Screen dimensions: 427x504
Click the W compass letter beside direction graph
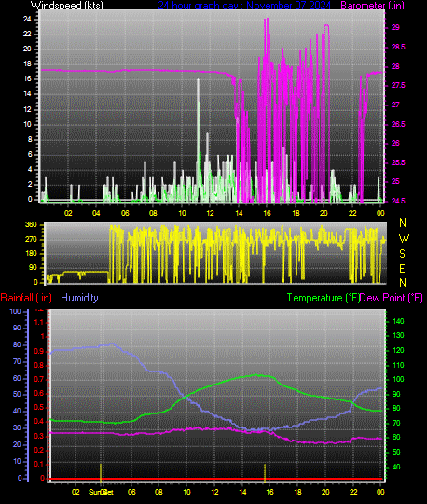tap(404, 239)
